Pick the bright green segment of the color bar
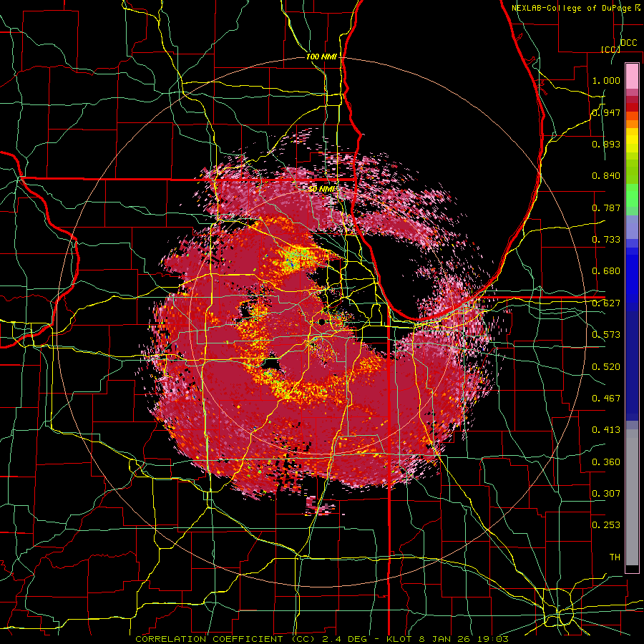 [x=632, y=195]
